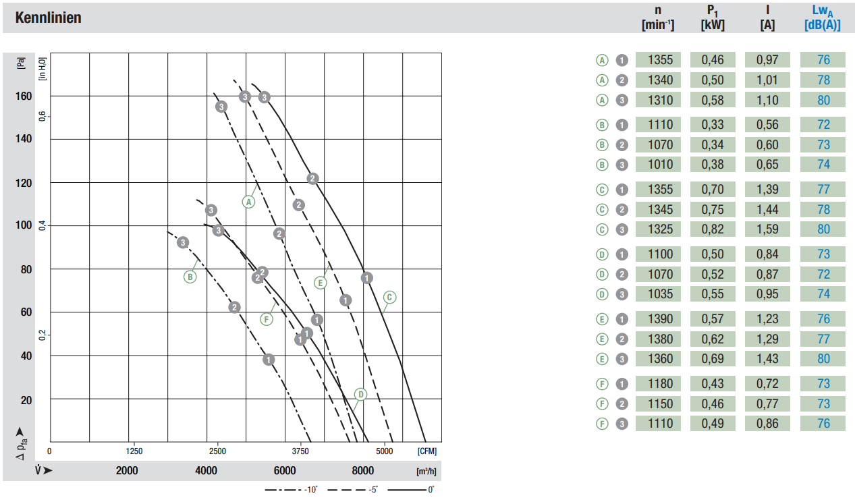Click the 160 Pa axis label
The image size is (855, 504).
tap(24, 96)
